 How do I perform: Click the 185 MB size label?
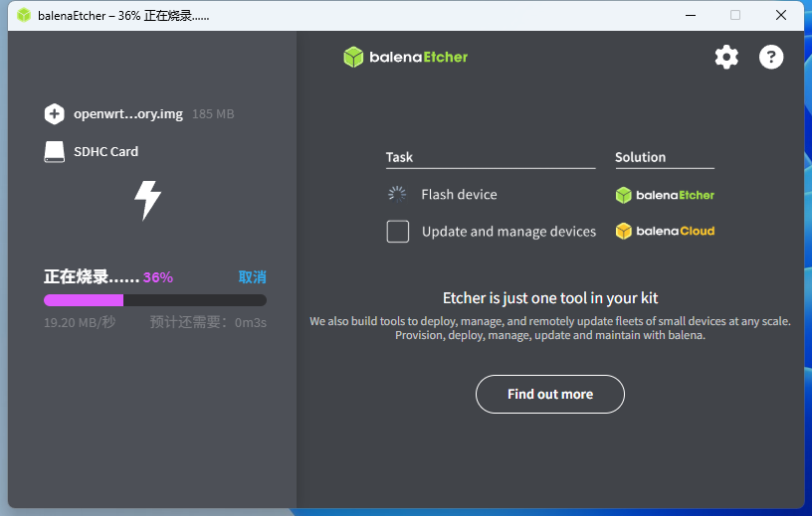213,114
